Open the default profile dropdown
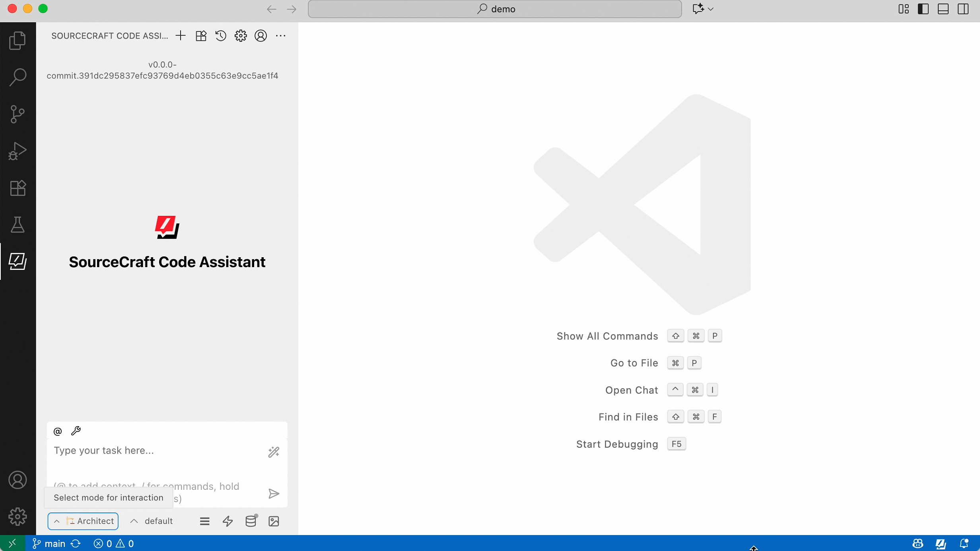Image resolution: width=980 pixels, height=551 pixels. pos(152,521)
